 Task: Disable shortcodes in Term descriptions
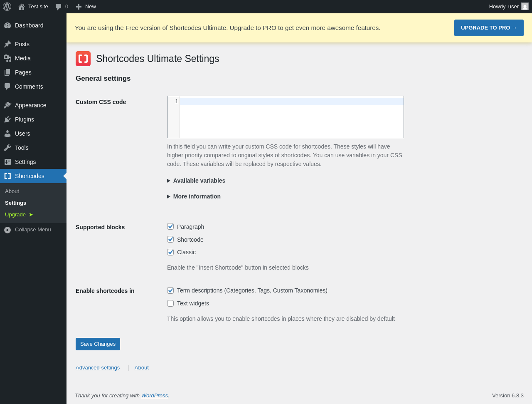[170, 290]
